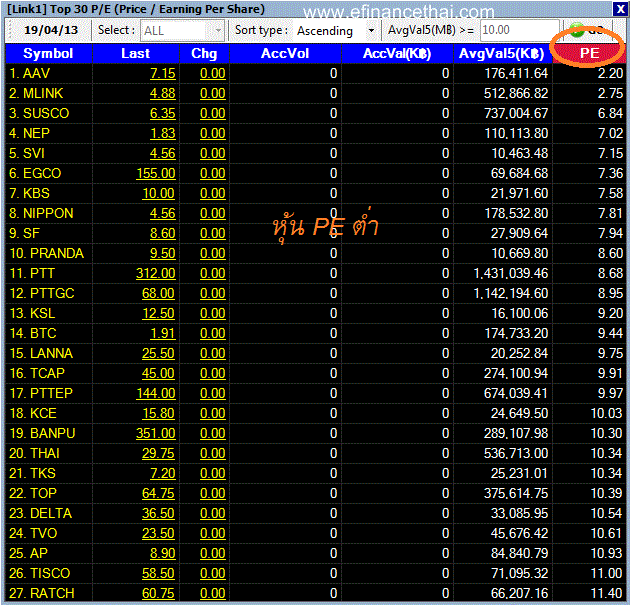Click PTTEP last price 144.00
This screenshot has width=631, height=606.
(156, 394)
